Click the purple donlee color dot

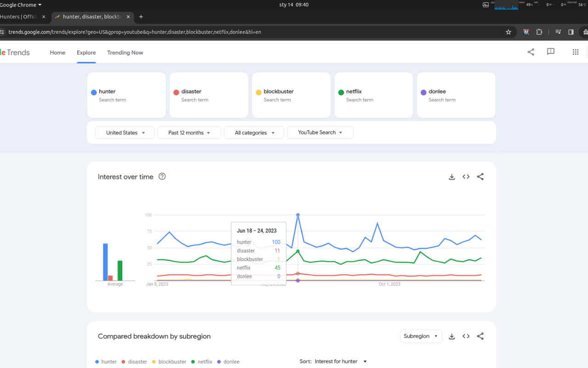point(424,92)
